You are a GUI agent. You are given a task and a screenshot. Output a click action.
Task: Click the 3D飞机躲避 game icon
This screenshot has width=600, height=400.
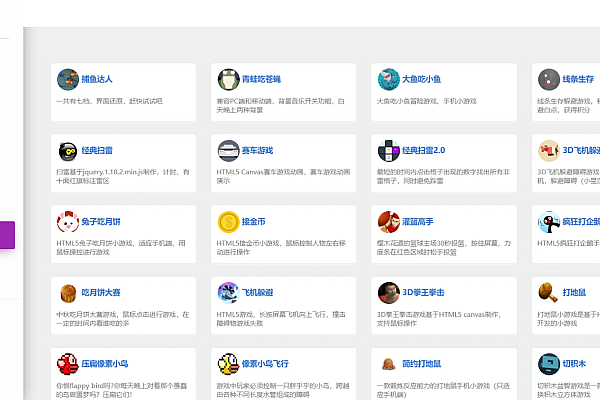[x=549, y=150]
